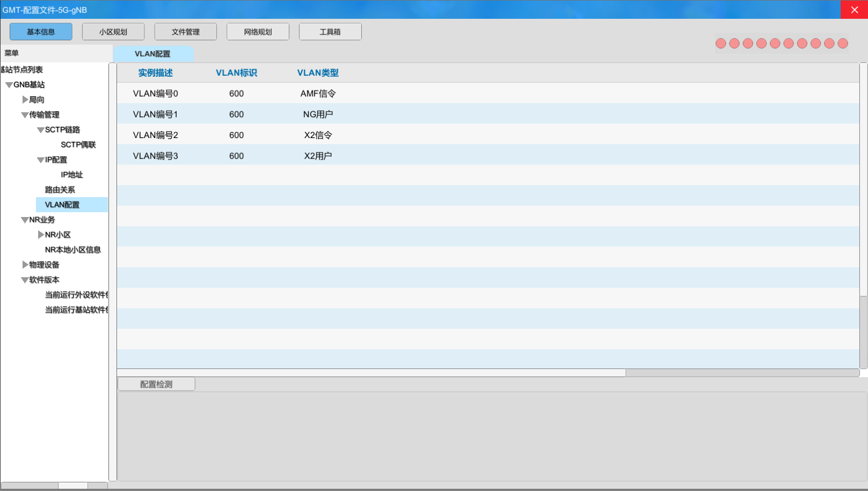Select 当前运行基站软件 tree item
868x491 pixels.
76,310
